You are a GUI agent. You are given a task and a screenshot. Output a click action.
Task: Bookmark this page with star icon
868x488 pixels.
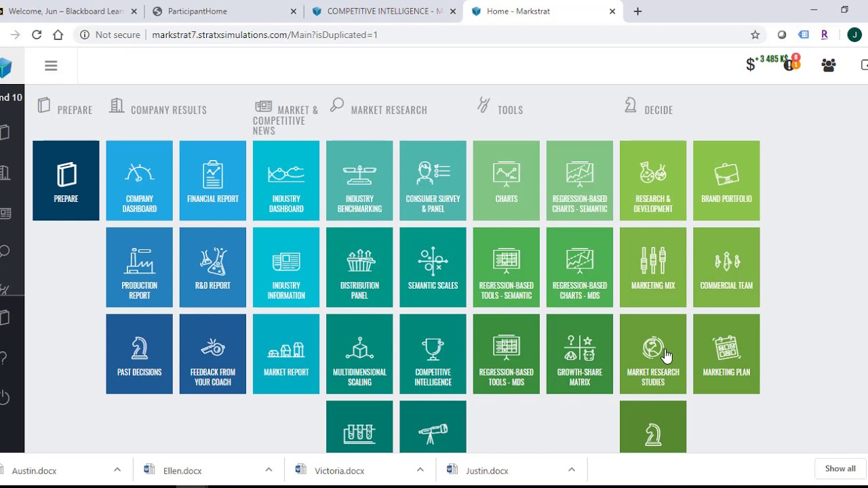[755, 35]
